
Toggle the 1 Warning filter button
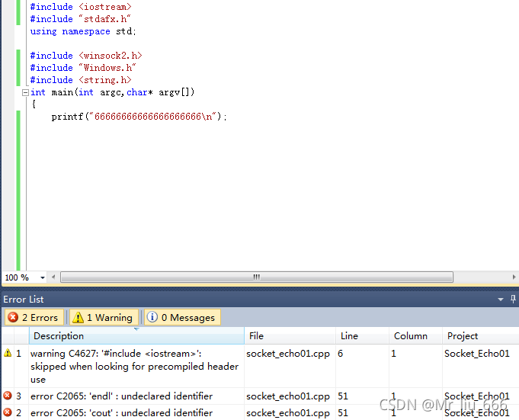pos(103,318)
